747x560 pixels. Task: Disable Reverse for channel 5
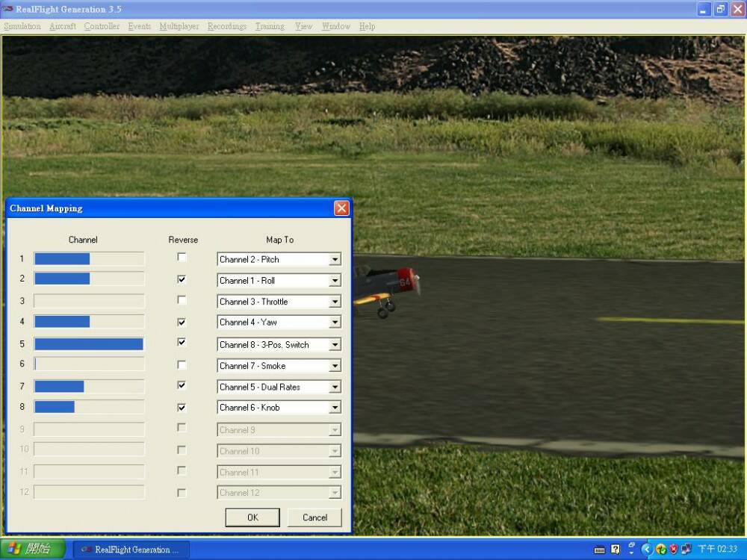pos(182,342)
